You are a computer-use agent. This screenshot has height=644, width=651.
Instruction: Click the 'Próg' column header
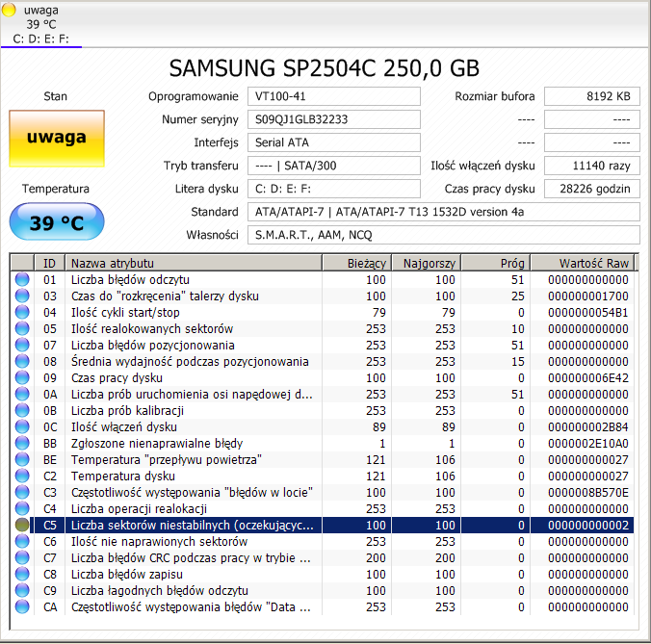pos(496,263)
